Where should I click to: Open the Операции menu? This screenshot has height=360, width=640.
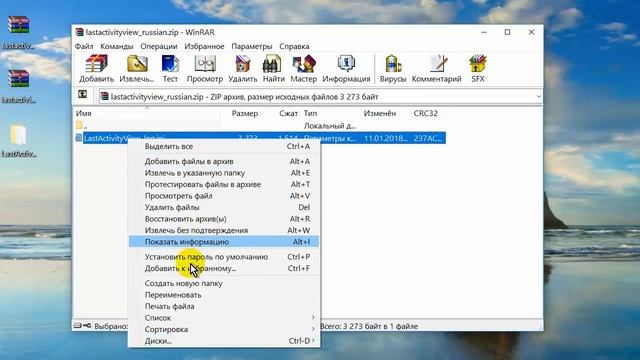click(159, 46)
